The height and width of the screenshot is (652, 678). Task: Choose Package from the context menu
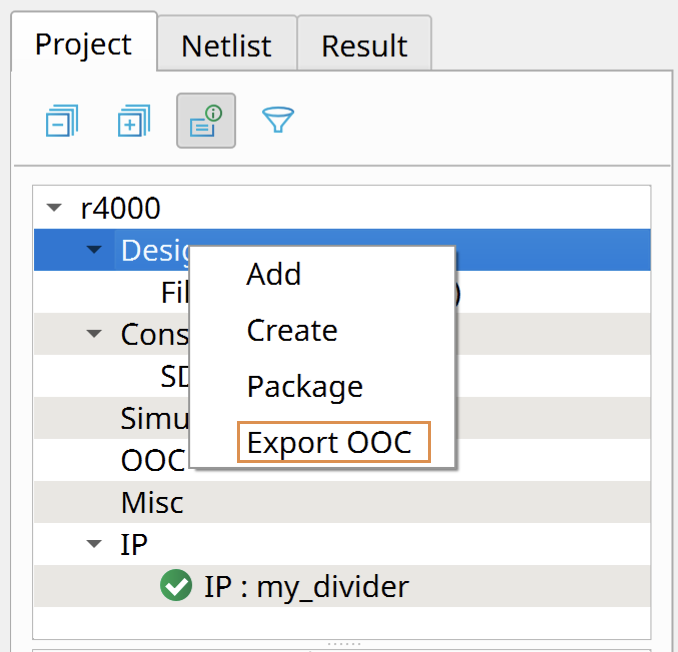305,386
